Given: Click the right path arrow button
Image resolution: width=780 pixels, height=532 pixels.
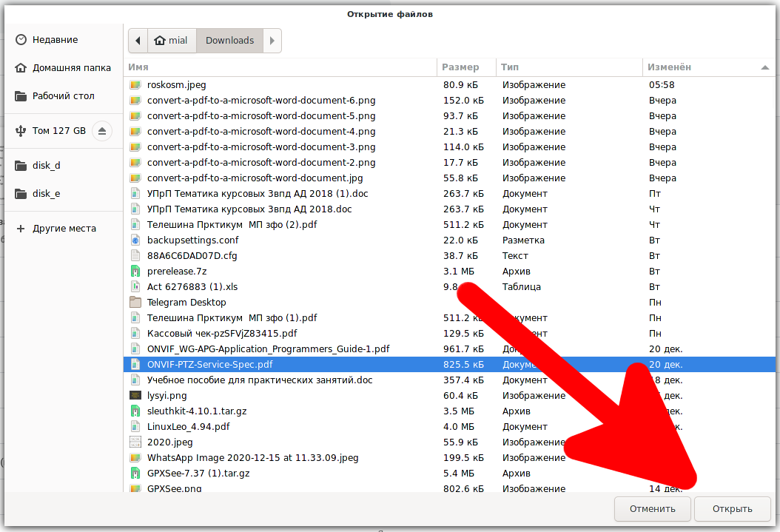Looking at the screenshot, I should click(272, 41).
